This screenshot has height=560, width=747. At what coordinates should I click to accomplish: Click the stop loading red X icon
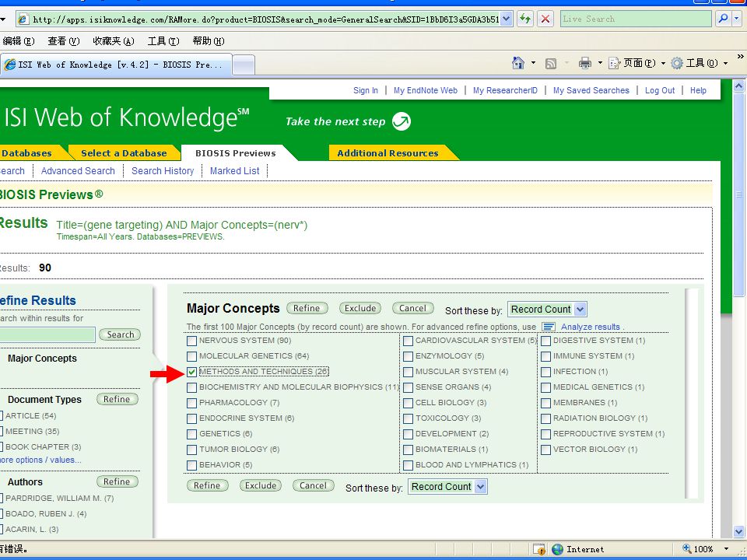(x=545, y=19)
